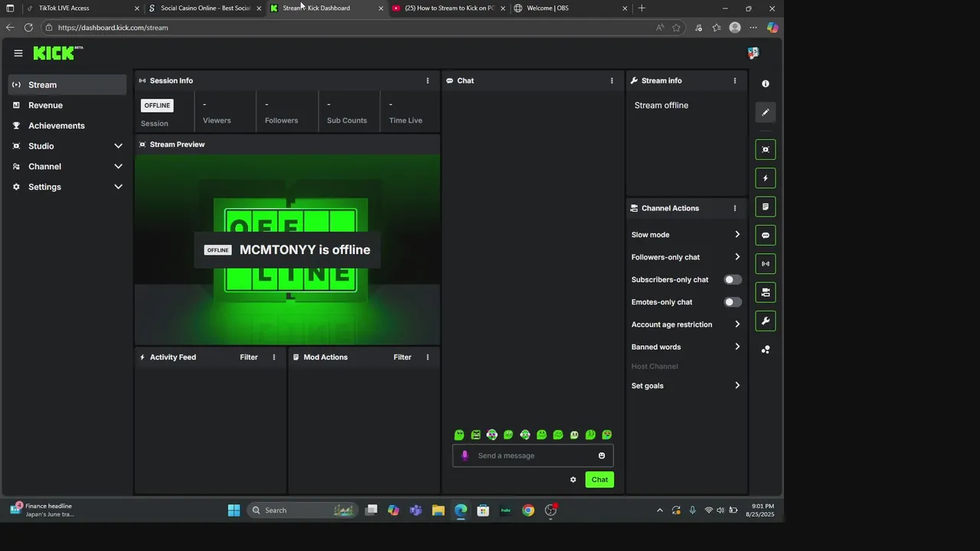Open Slow mode options

pos(686,235)
